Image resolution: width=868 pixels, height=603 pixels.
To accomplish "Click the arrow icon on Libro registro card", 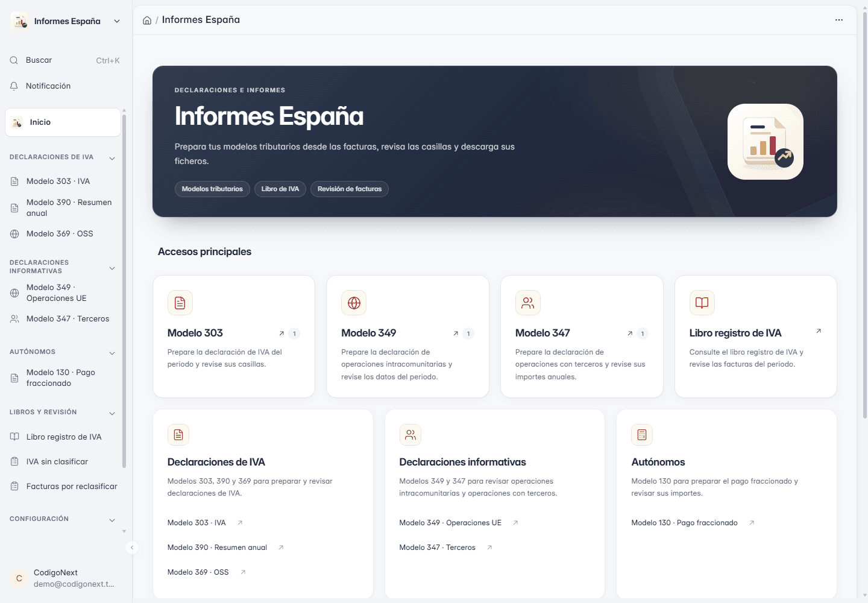I will pos(819,331).
